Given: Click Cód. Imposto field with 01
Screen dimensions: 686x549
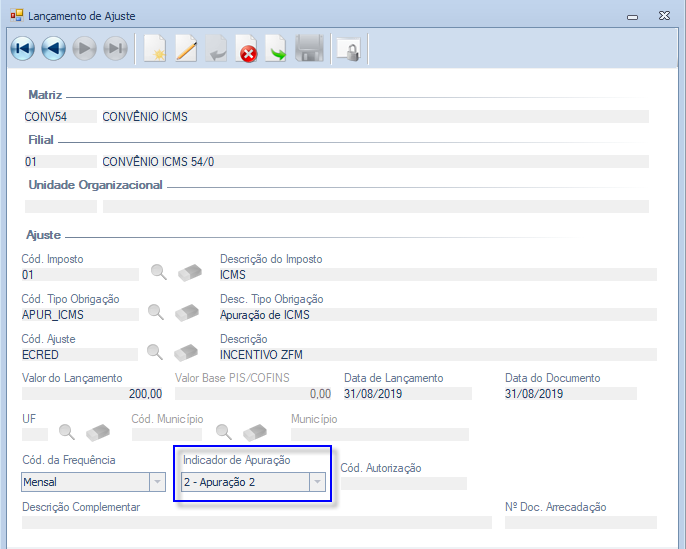Looking at the screenshot, I should 80,275.
